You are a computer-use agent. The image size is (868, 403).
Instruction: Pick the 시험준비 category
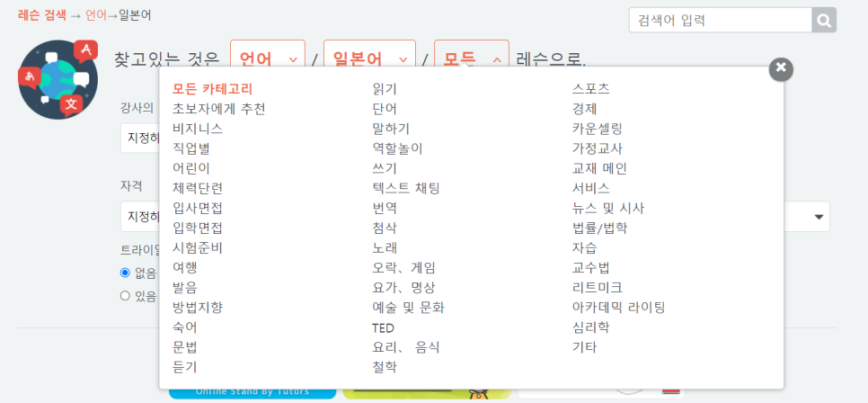(198, 247)
